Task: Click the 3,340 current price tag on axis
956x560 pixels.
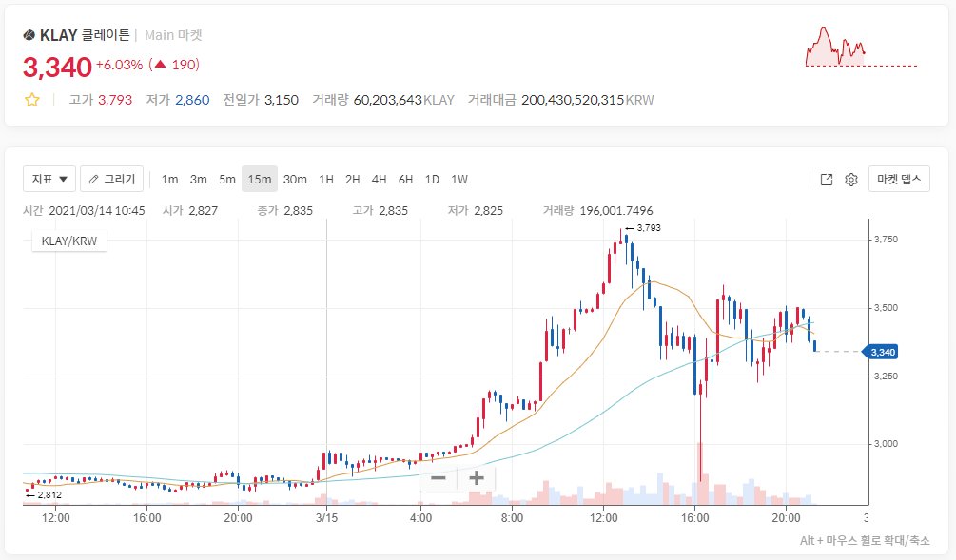Action: (x=881, y=352)
